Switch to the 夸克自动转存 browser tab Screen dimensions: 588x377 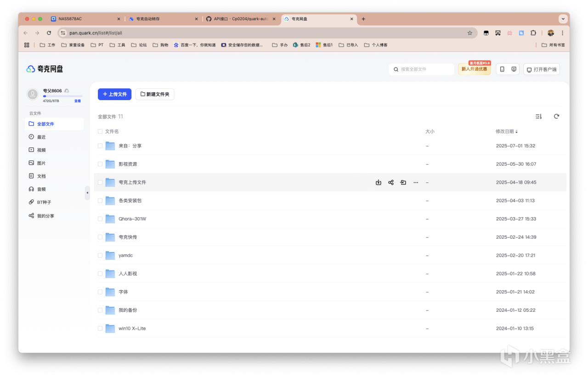(x=164, y=19)
